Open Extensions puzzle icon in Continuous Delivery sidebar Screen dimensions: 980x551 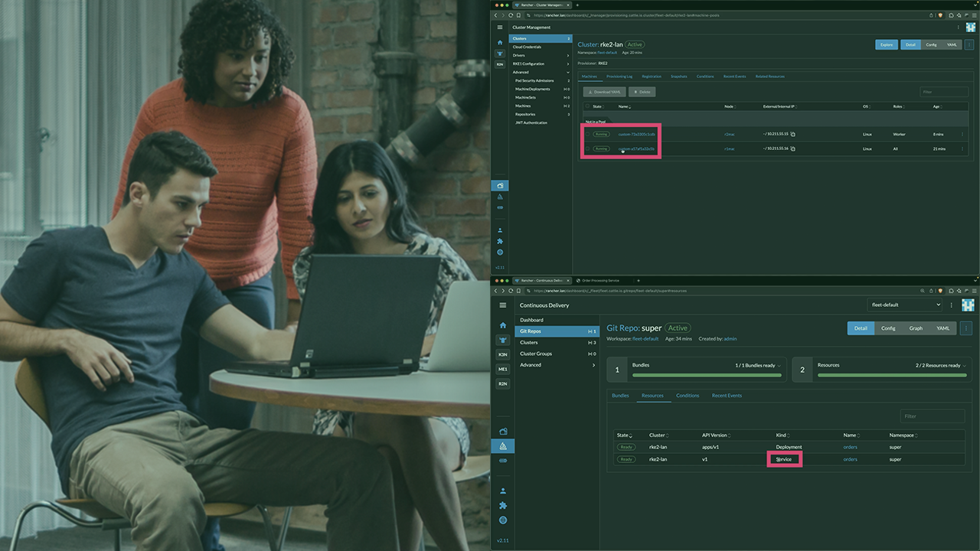502,505
